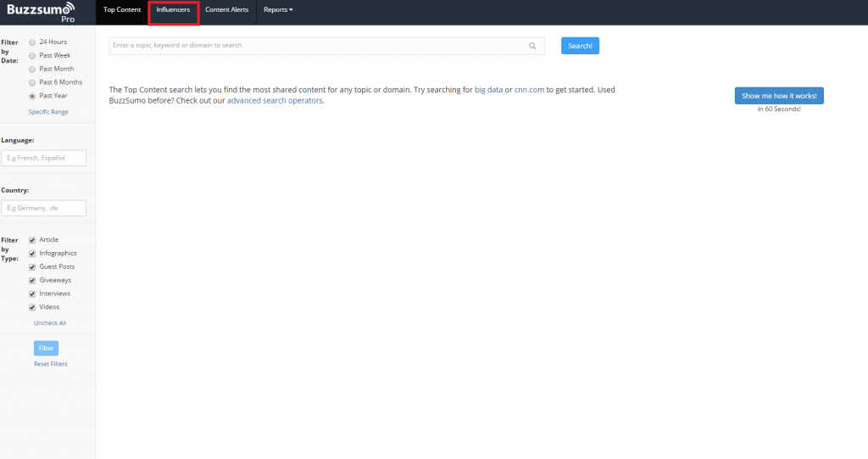The width and height of the screenshot is (868, 459).
Task: Switch to the Influencers tab
Action: tap(173, 9)
